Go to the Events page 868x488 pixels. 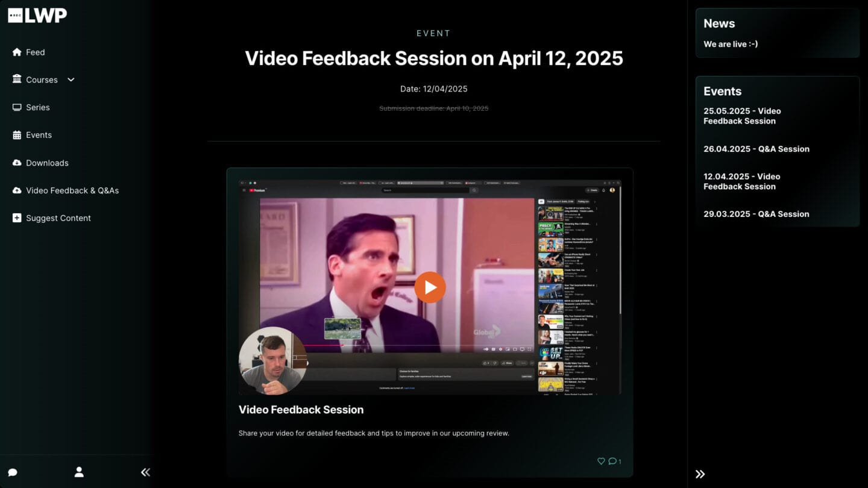[39, 135]
